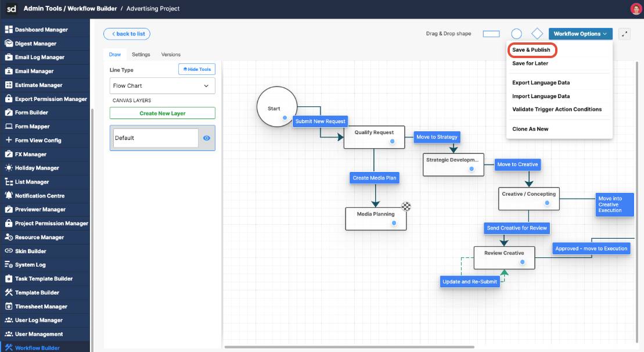Click the checkered handle on Media Planning node
The image size is (644, 352).
click(406, 206)
